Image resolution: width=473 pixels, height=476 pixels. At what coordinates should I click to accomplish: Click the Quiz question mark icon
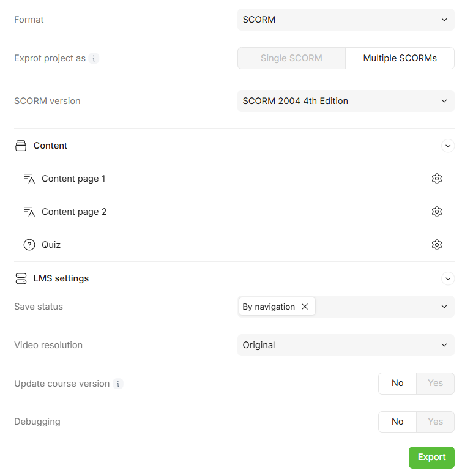29,245
